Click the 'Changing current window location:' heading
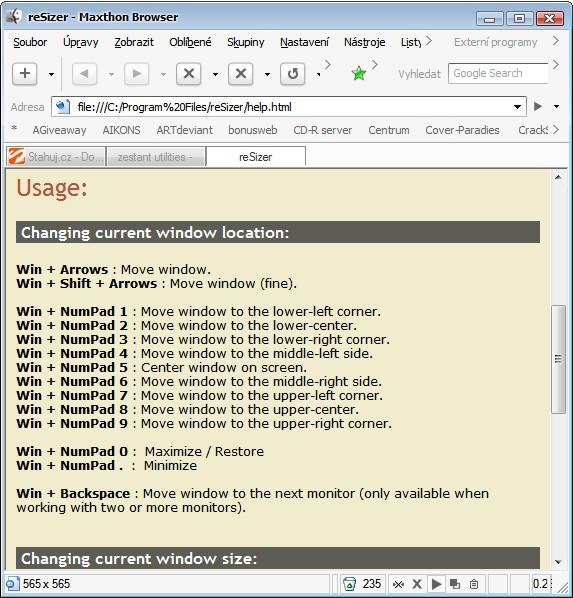This screenshot has height=598, width=573. (155, 232)
